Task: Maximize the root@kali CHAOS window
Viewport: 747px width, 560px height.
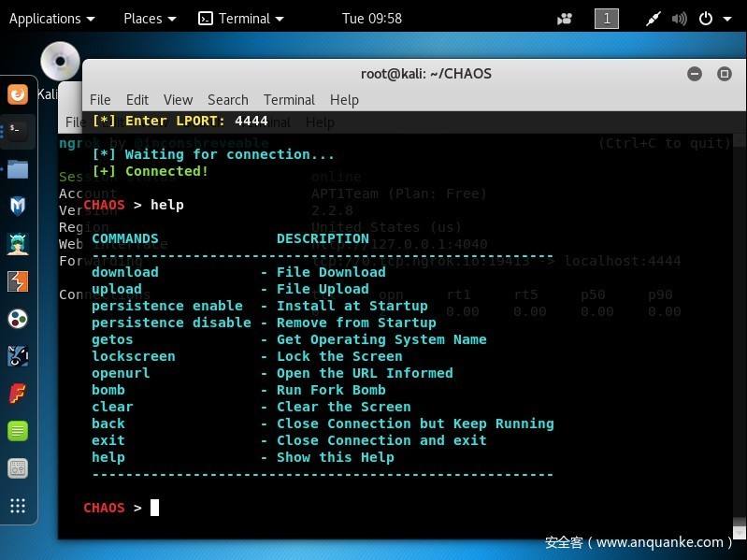Action: click(725, 74)
